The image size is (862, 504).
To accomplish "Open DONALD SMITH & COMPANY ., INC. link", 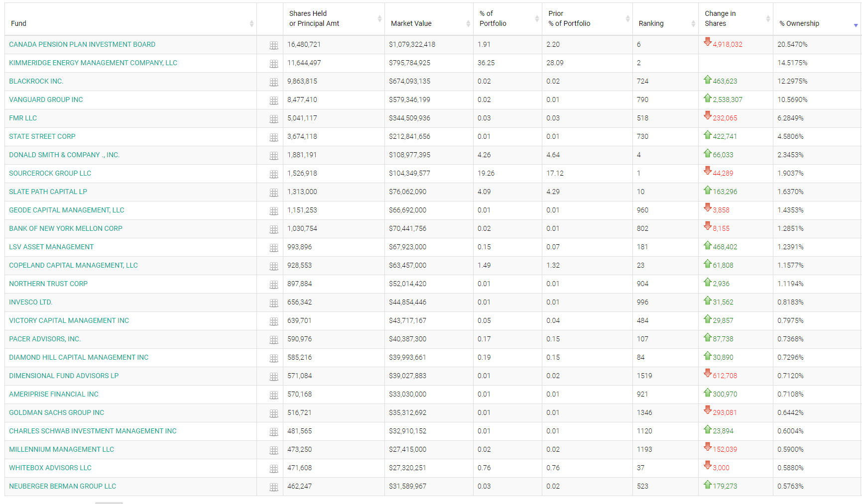I will [x=64, y=155].
